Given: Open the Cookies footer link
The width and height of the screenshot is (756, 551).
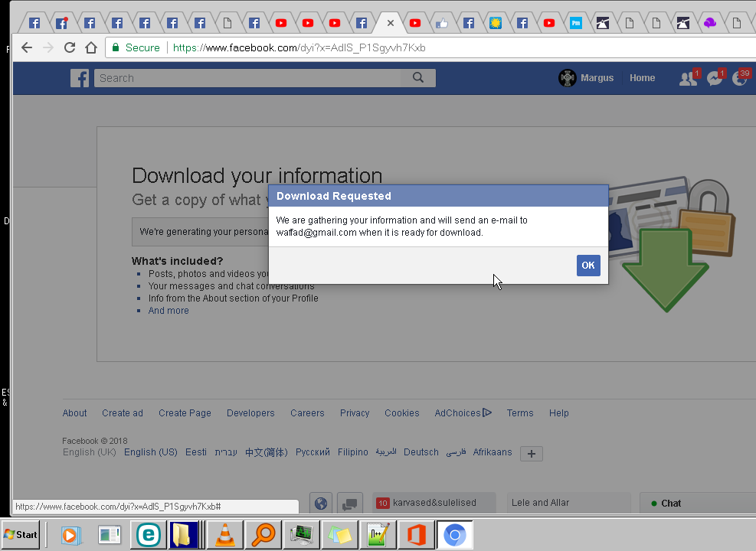Looking at the screenshot, I should point(401,412).
